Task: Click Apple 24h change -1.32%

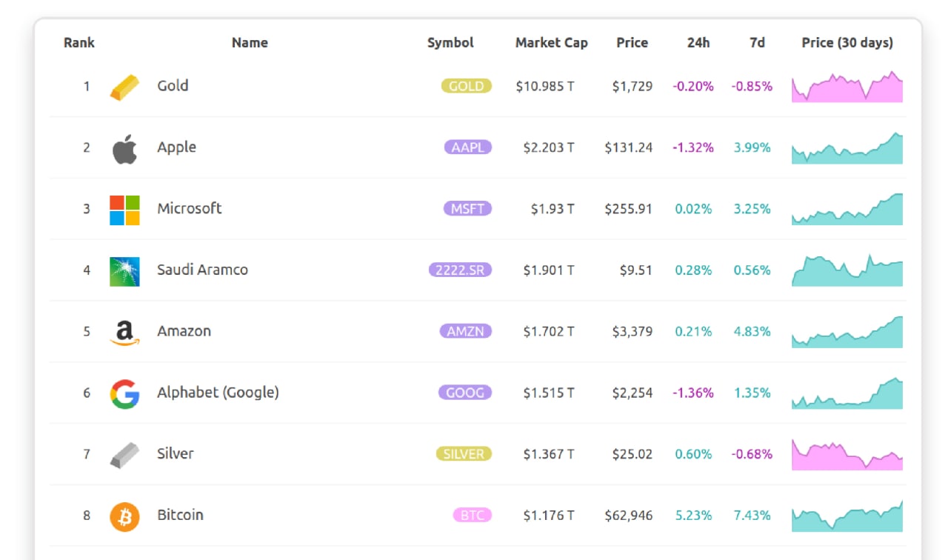Action: pyautogui.click(x=693, y=148)
